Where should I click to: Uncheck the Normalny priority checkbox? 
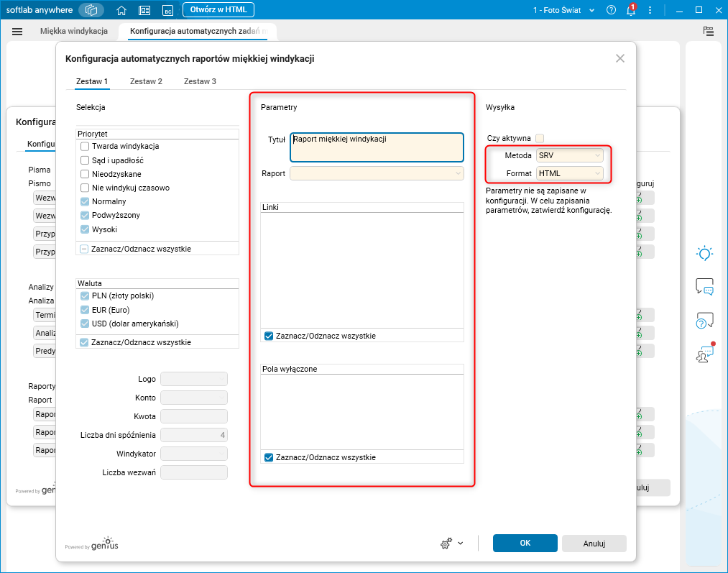(x=85, y=201)
